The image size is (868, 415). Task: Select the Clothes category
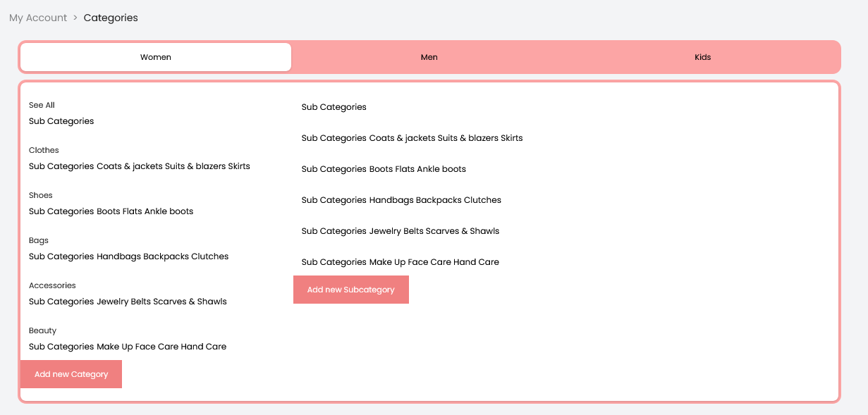44,150
